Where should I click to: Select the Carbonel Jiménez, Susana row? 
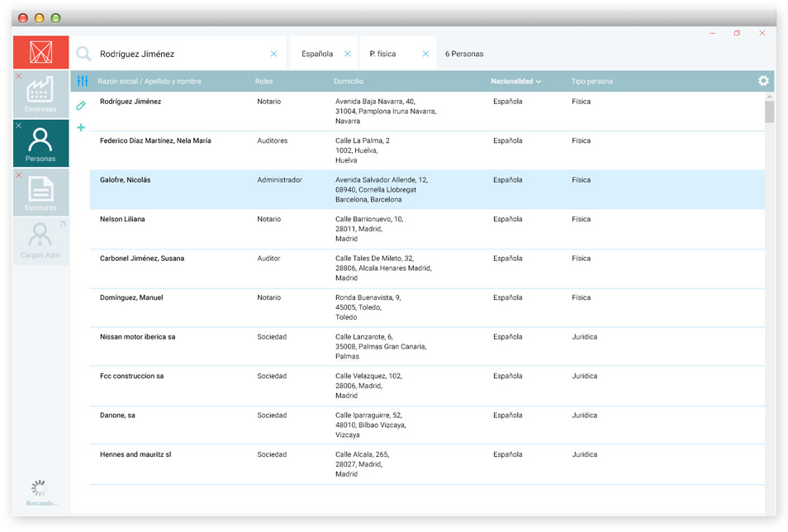coord(142,259)
